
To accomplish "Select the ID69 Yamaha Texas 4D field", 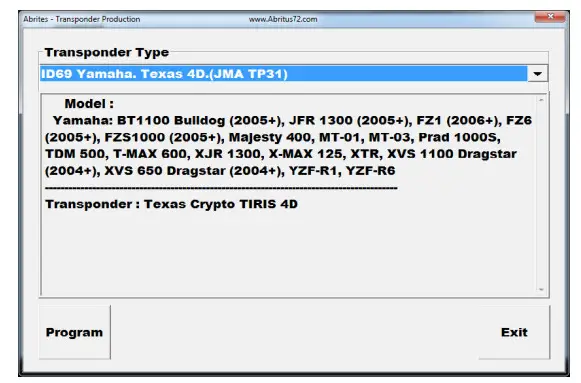I will [x=283, y=74].
